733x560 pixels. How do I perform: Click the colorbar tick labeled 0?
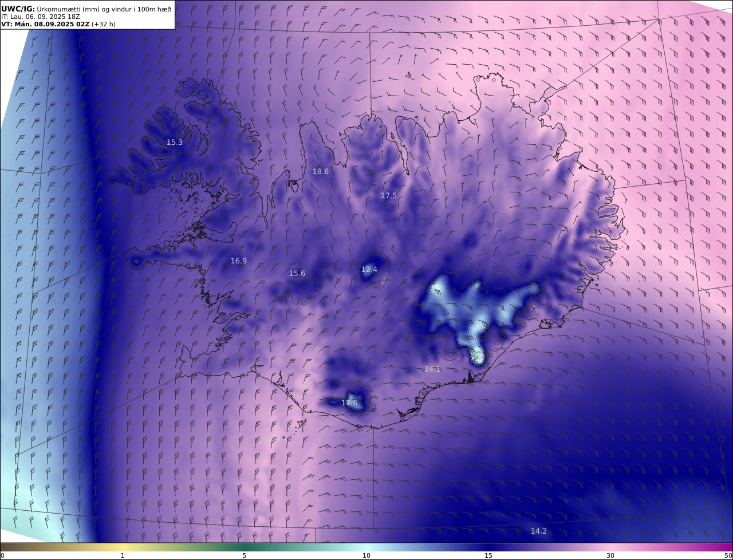click(x=2, y=555)
